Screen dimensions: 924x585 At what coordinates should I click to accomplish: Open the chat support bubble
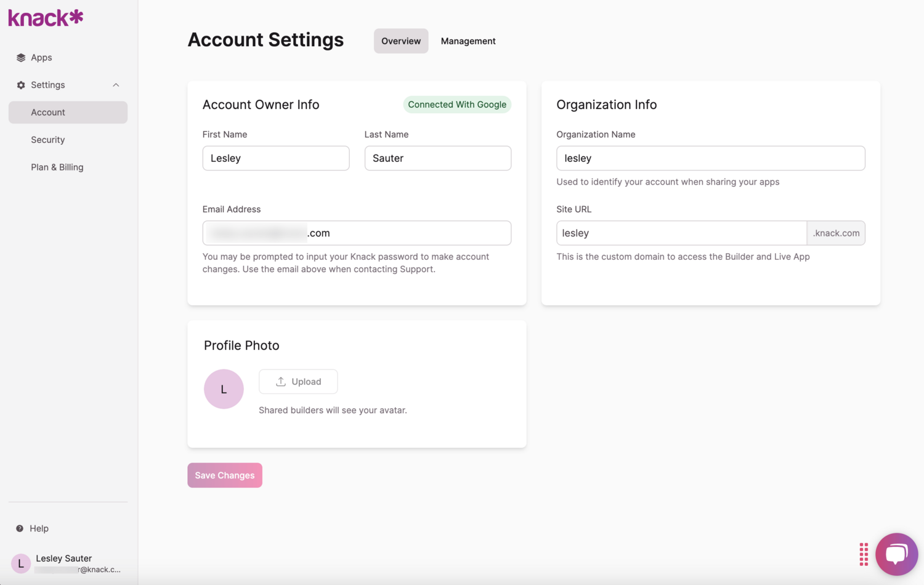click(896, 554)
